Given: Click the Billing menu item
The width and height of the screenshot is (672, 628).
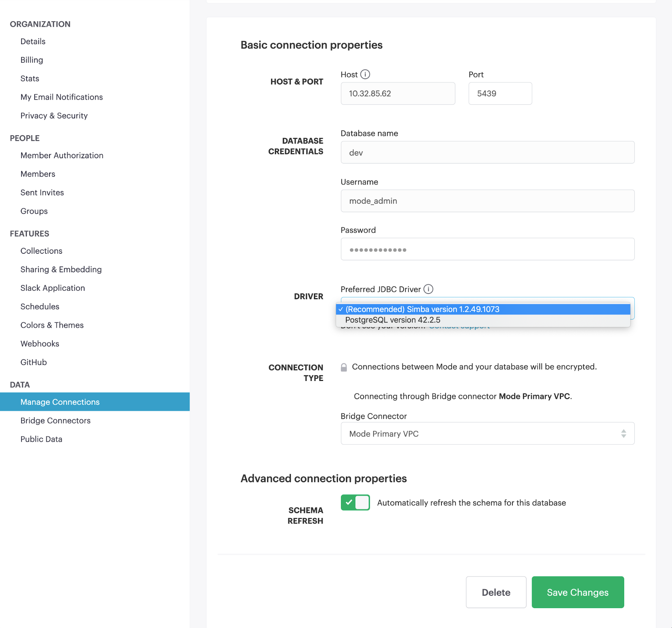Looking at the screenshot, I should coord(32,59).
